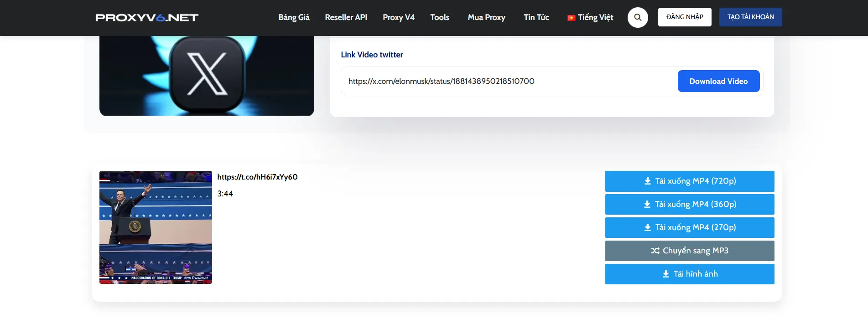Click the video thumbnail preview
This screenshot has height=329, width=868.
click(x=156, y=227)
